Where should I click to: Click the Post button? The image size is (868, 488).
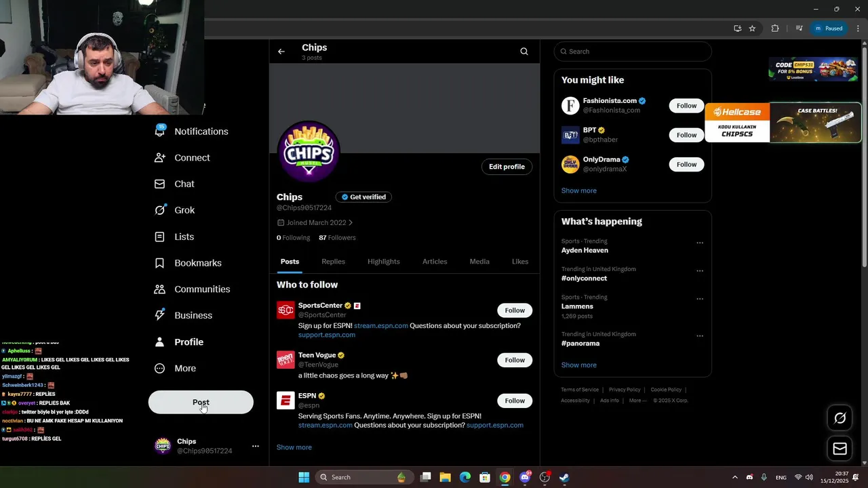pos(201,402)
